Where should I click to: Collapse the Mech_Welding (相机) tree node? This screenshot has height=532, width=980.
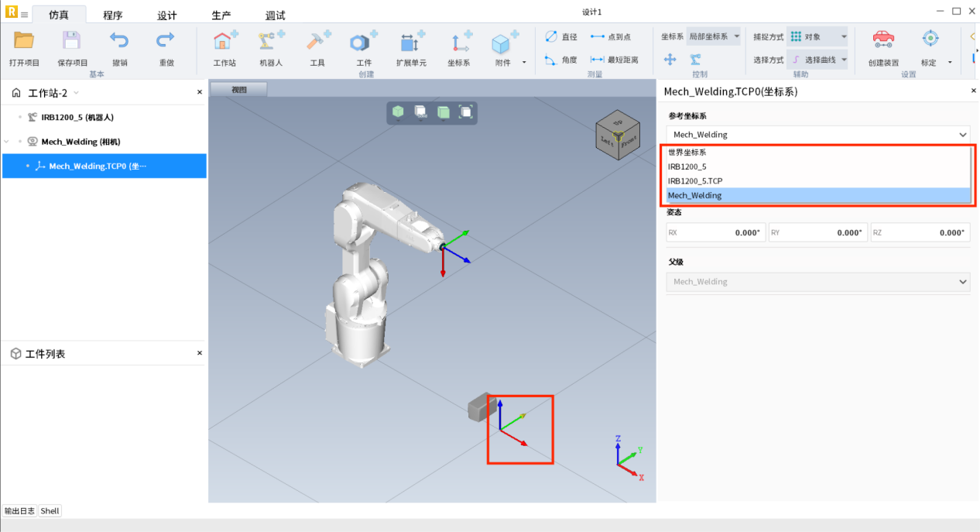(8, 142)
